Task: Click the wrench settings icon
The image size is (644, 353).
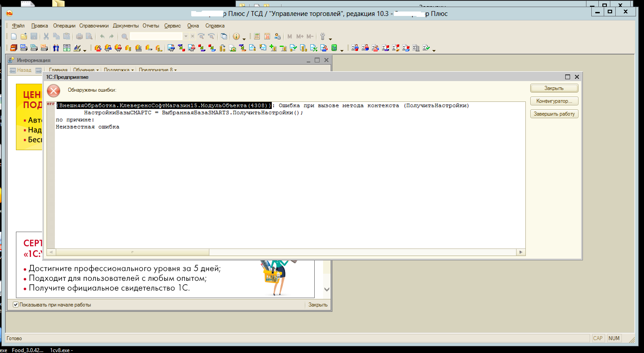Action: (x=323, y=36)
